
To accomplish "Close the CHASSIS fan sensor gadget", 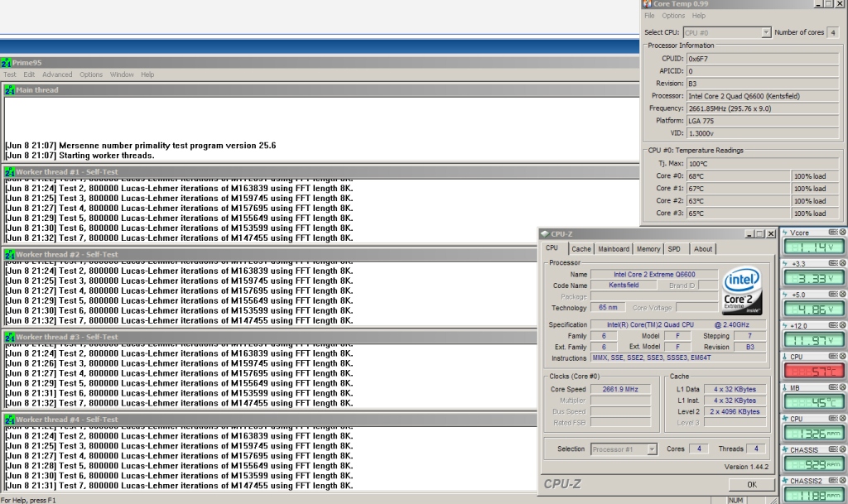I will (842, 449).
